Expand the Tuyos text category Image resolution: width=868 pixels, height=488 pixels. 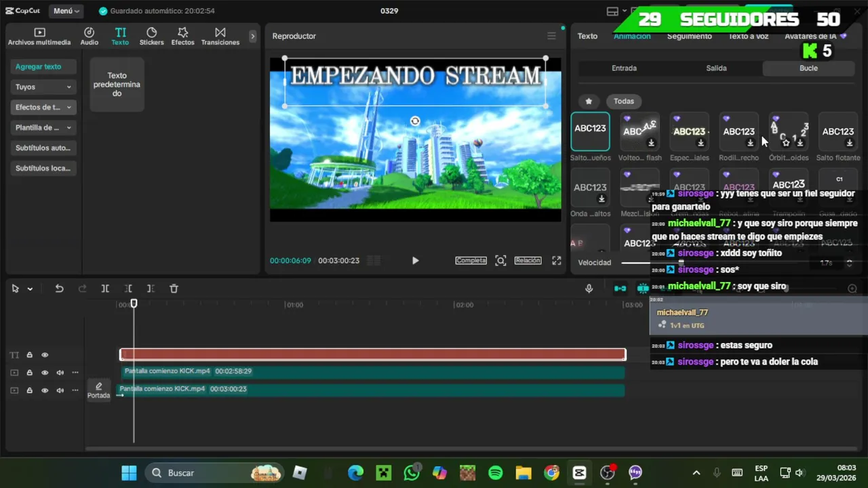point(43,87)
